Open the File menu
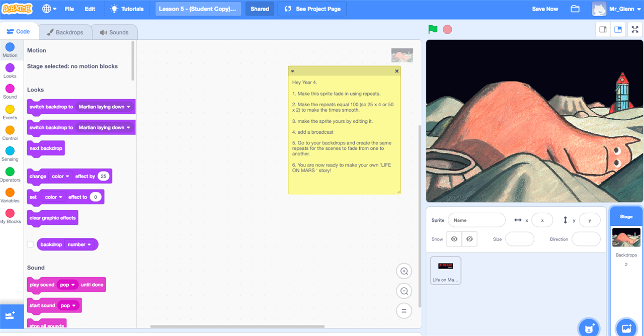Image resolution: width=644 pixels, height=336 pixels. (69, 9)
